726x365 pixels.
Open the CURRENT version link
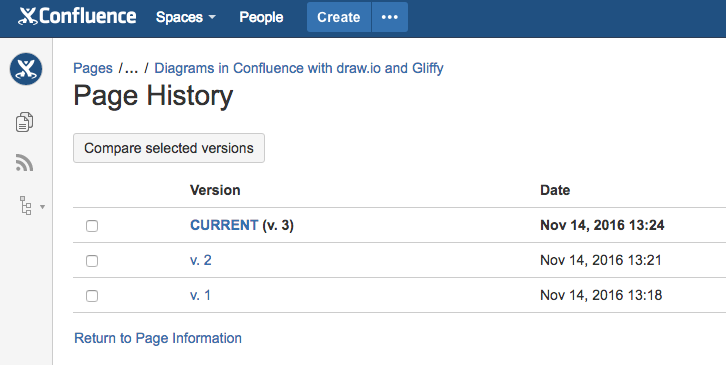pos(224,225)
